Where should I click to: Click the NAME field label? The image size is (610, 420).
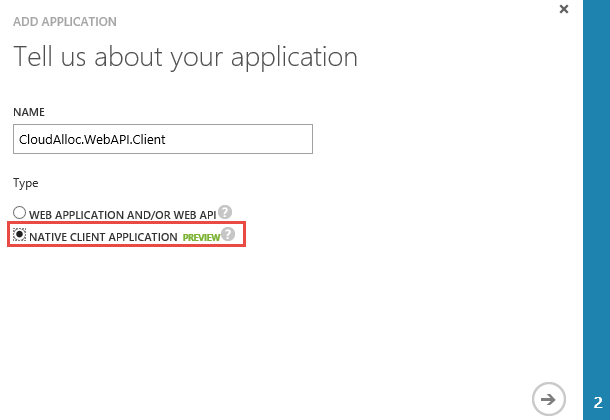click(x=29, y=111)
